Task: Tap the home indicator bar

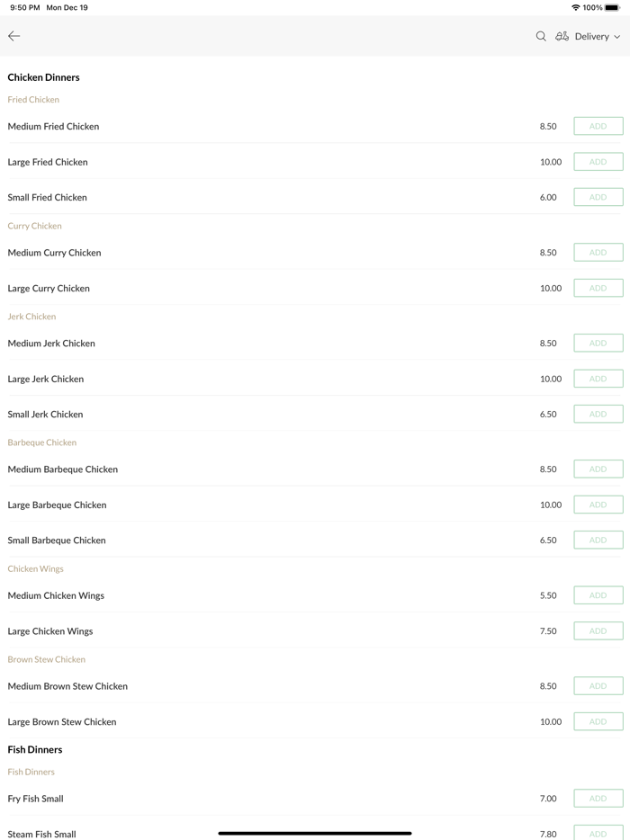Action: point(315,833)
